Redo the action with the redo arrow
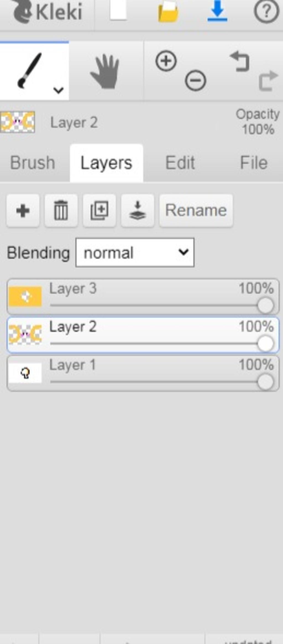 (268, 81)
